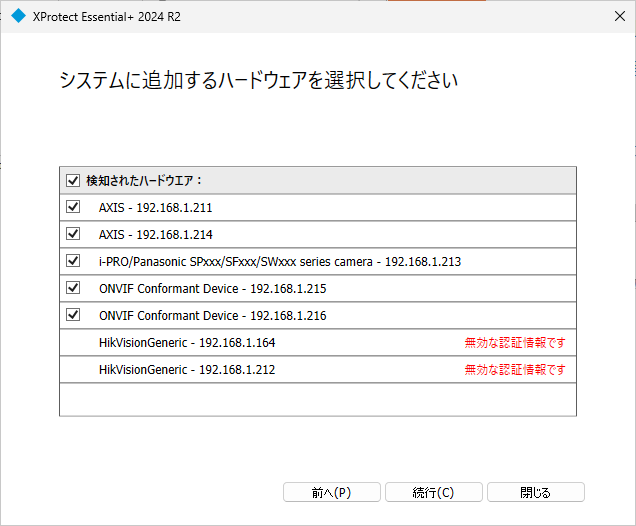Select the AXIS - 192.168.1.214 row text
Screen dimensions: 636x526
[155, 234]
